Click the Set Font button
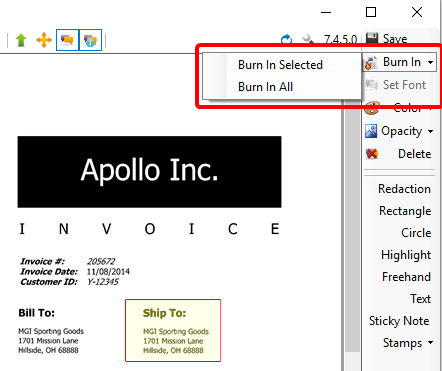The width and height of the screenshot is (442, 371). pos(396,85)
